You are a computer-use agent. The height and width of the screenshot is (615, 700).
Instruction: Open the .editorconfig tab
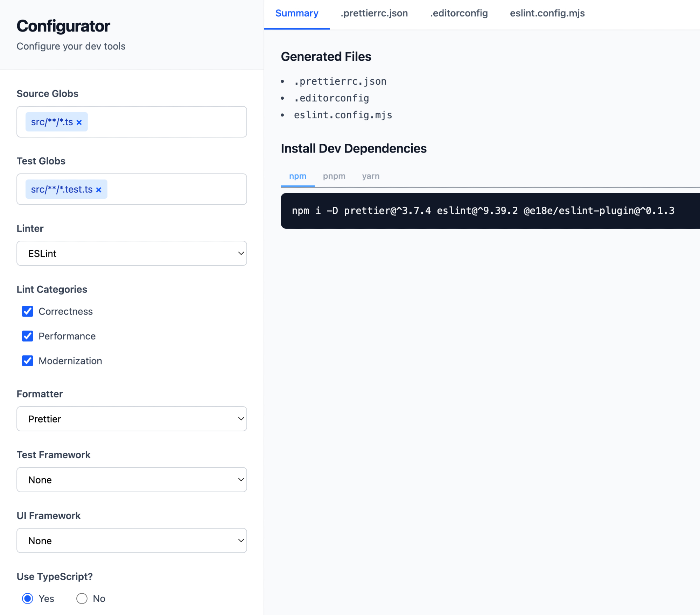click(x=458, y=13)
